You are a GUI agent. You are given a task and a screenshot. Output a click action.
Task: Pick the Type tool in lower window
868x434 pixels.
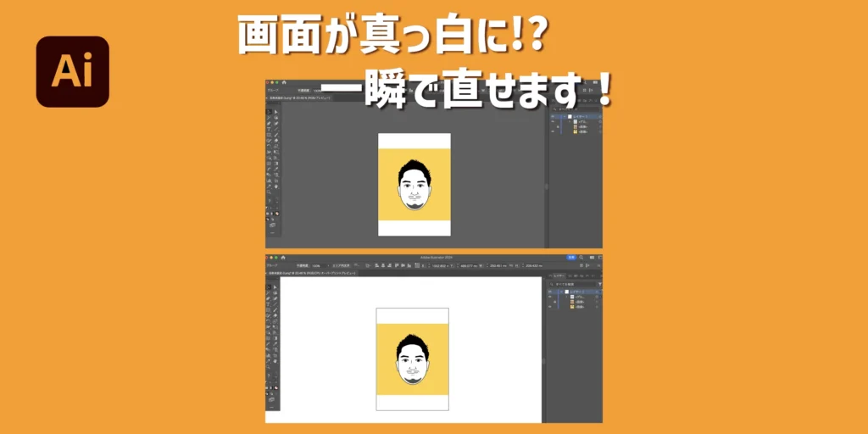(x=269, y=304)
